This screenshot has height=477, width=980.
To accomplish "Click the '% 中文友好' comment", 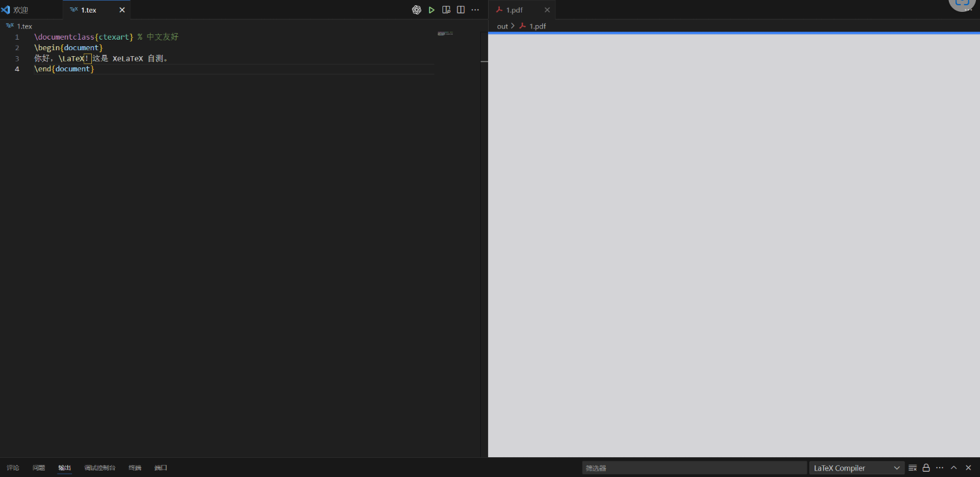I will pyautogui.click(x=158, y=37).
